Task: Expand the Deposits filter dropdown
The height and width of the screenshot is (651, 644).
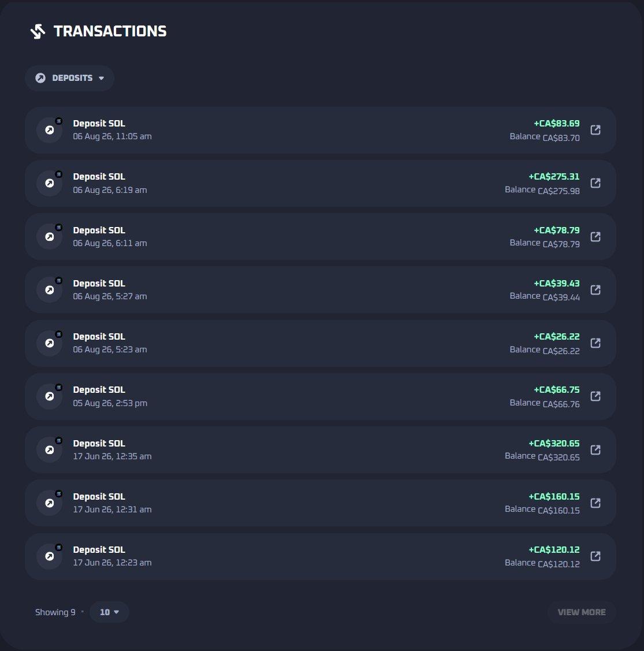Action: 70,78
